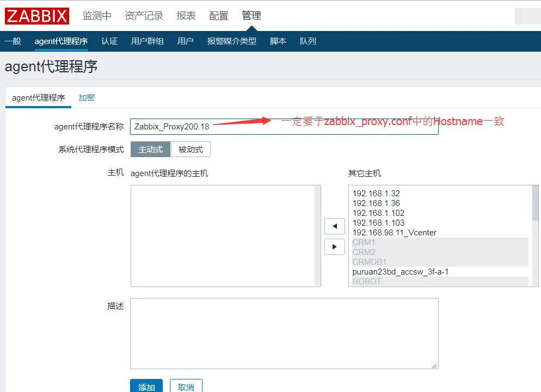Grab the description textarea resize handle
Screen dimensions: 541x392
[x=434, y=365]
